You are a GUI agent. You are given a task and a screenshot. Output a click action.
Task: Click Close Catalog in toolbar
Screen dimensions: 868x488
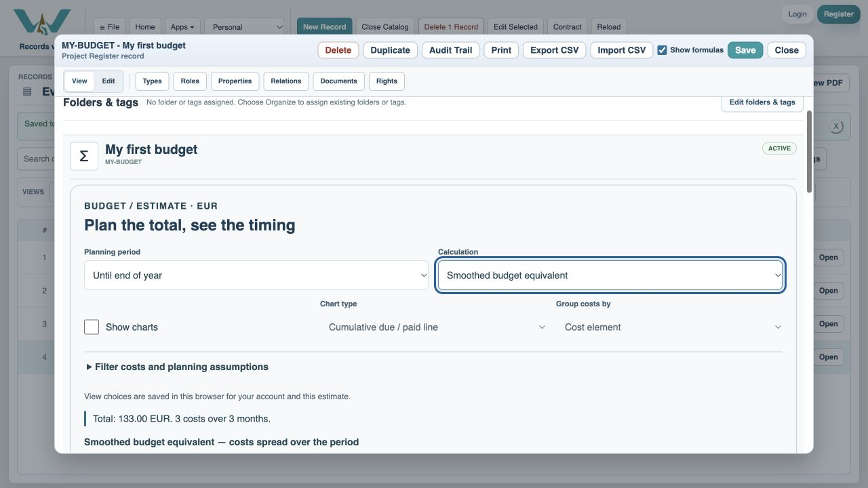[x=385, y=27]
